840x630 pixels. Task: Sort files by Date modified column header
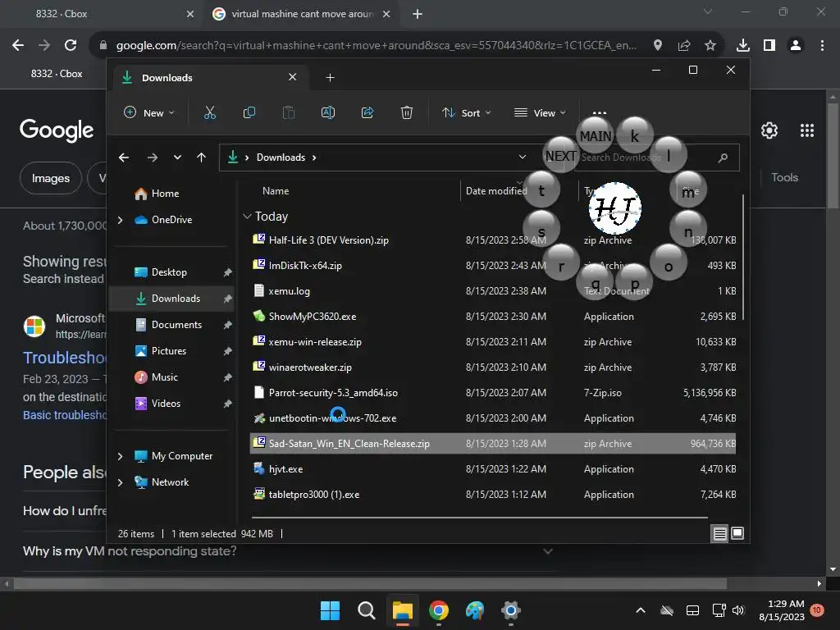pyautogui.click(x=496, y=190)
